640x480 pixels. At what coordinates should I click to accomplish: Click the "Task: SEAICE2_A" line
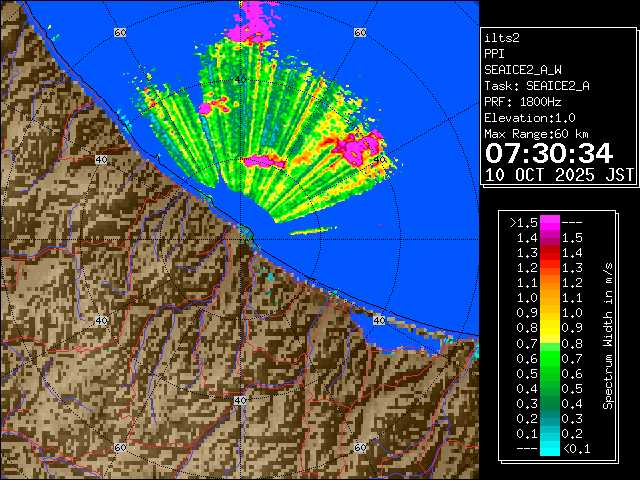(x=536, y=86)
